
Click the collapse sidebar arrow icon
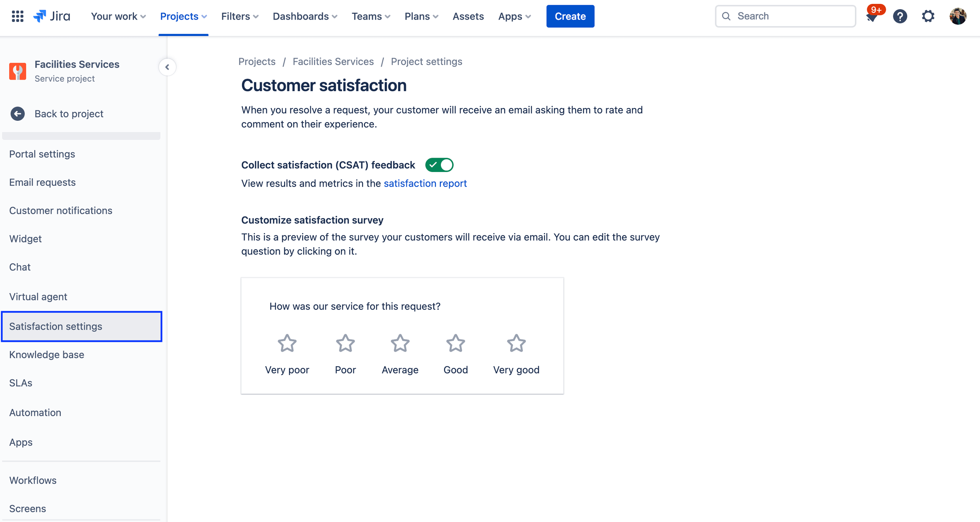coord(167,67)
